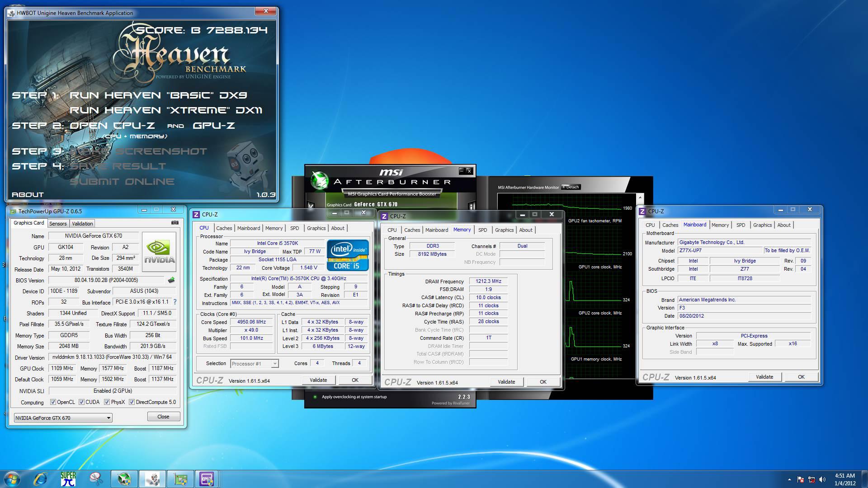The image size is (868, 488).
Task: Click the Afterburner Kombustor 'K' icon
Action: [x=311, y=206]
